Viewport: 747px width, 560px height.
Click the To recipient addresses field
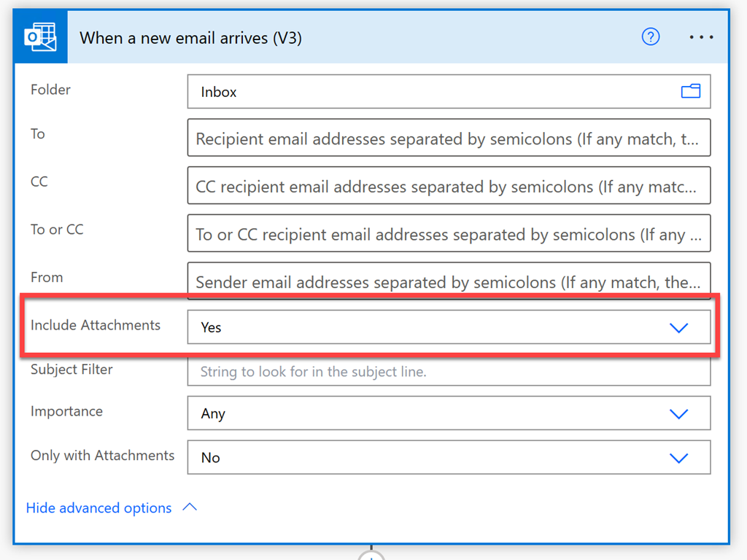[x=449, y=138]
